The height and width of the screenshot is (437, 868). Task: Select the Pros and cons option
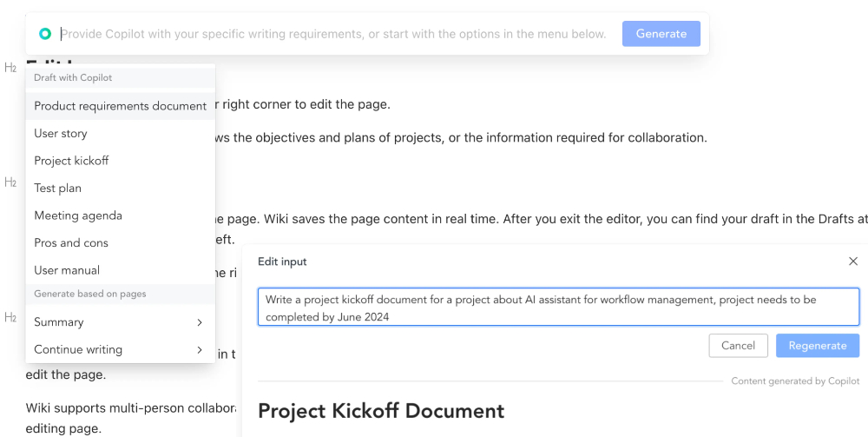(x=71, y=243)
